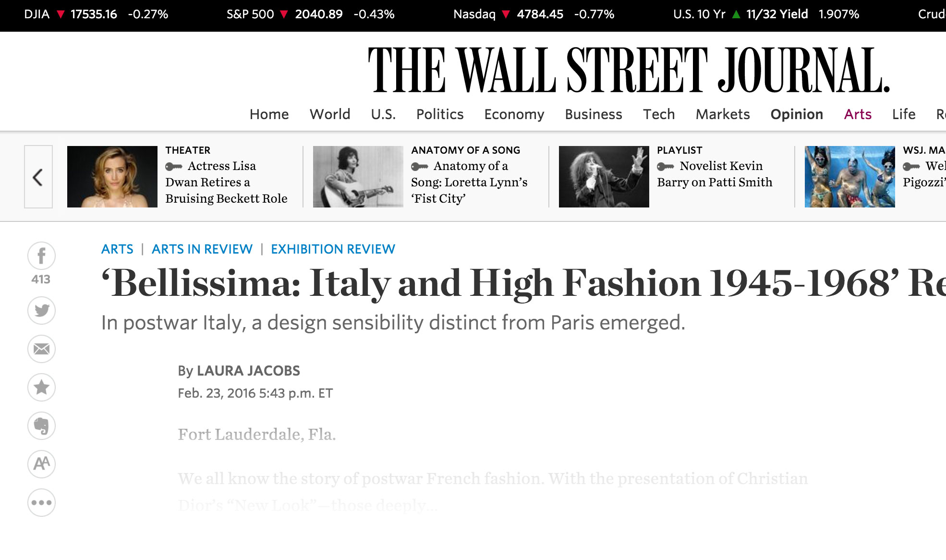Click ARTS breadcrumb link
Viewport: 946px width, 560px height.
[x=117, y=249]
